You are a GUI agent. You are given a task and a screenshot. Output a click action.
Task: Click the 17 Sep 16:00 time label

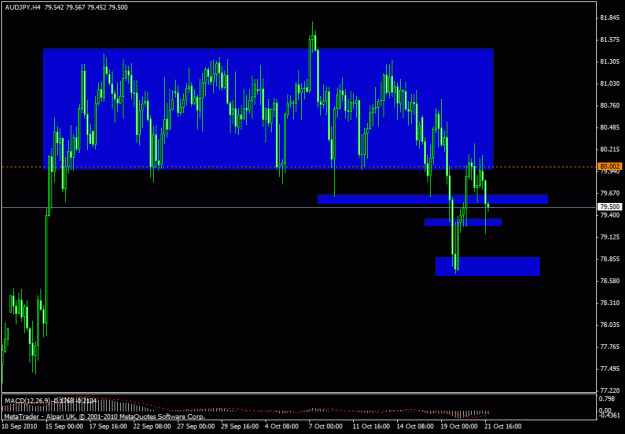coord(108,426)
